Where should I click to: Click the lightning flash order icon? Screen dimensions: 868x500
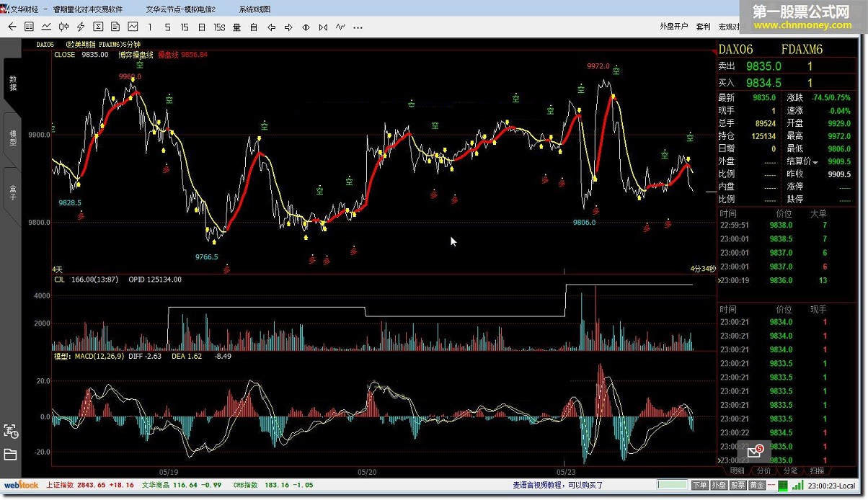click(81, 27)
